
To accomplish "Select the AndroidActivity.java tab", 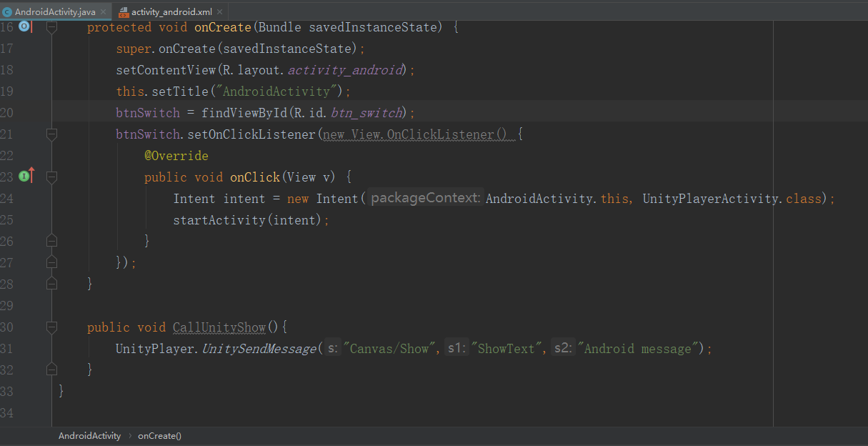I will tap(56, 11).
